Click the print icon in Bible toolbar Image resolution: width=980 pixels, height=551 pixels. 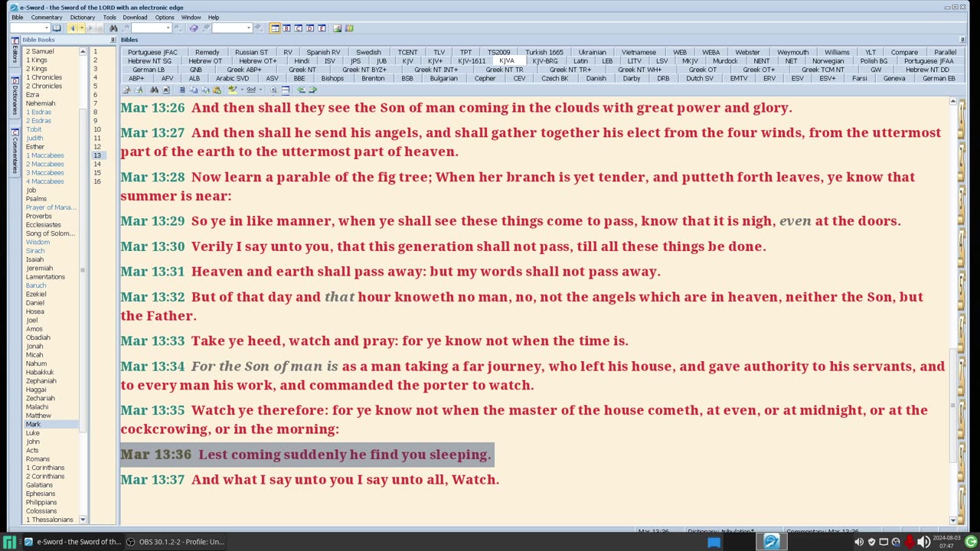139,90
